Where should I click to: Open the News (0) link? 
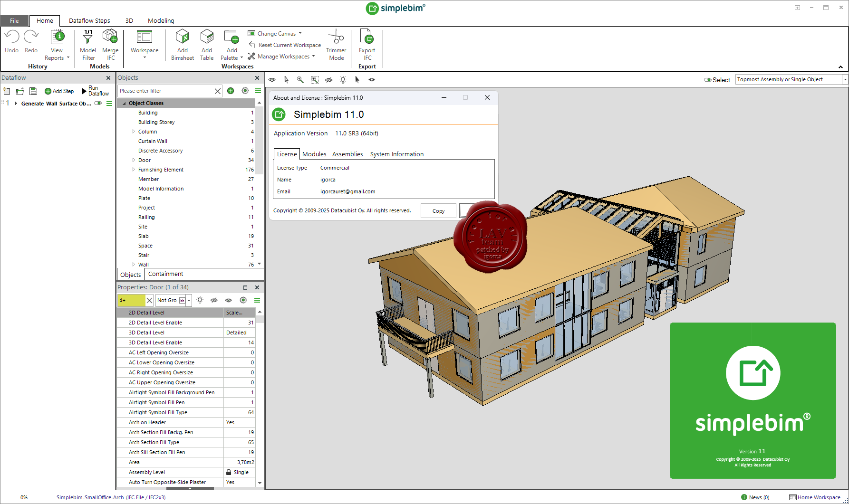click(759, 497)
